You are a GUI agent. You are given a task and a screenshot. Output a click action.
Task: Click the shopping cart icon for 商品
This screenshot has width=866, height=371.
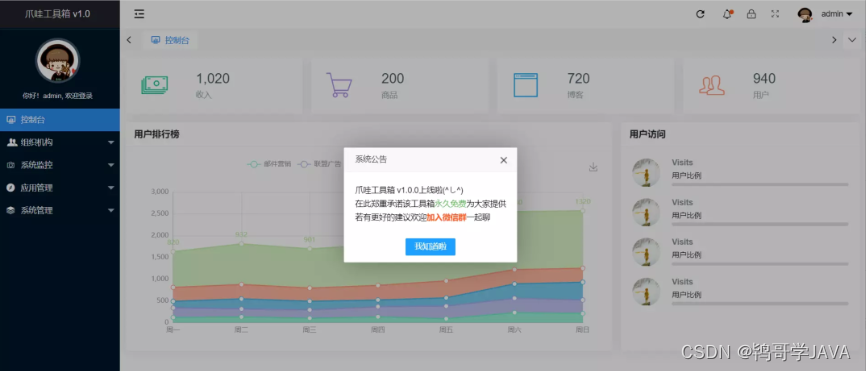coord(339,85)
